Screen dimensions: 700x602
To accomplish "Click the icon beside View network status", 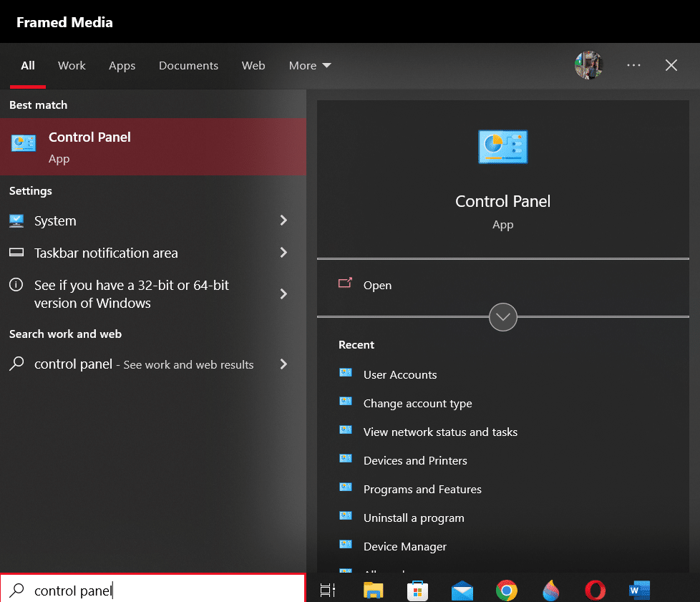I will 346,429.
